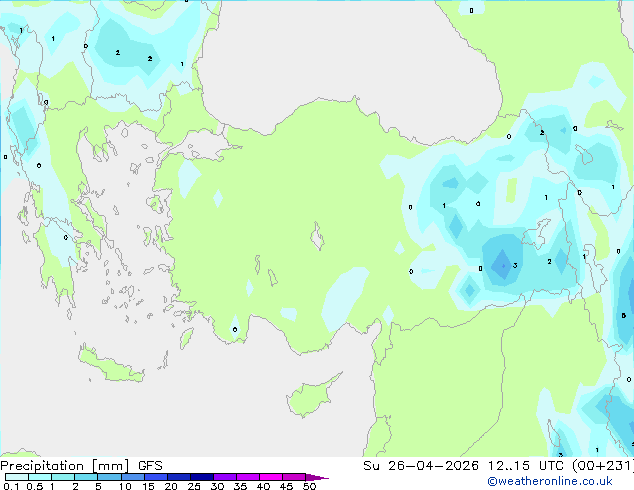Click the "50" legend scale label
The width and height of the screenshot is (634, 490).
click(x=310, y=486)
